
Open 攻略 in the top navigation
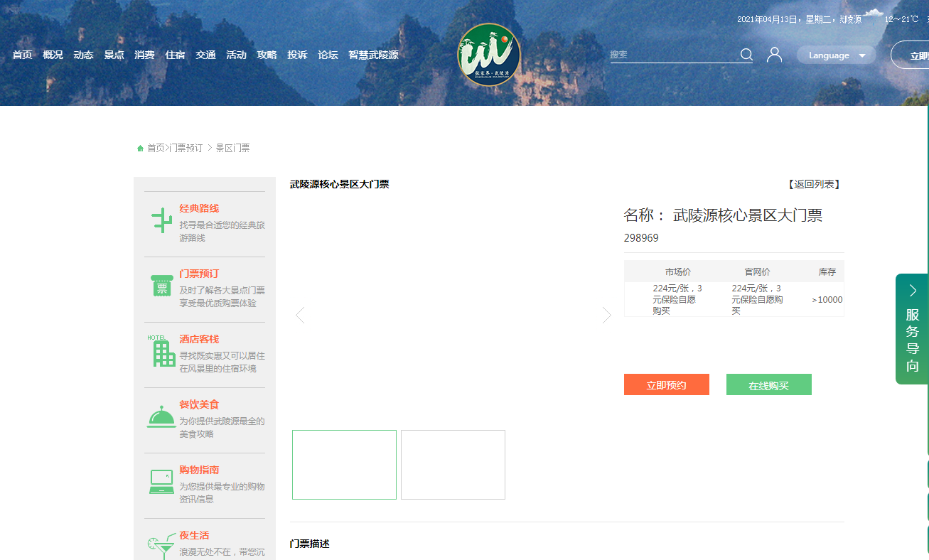(x=267, y=55)
